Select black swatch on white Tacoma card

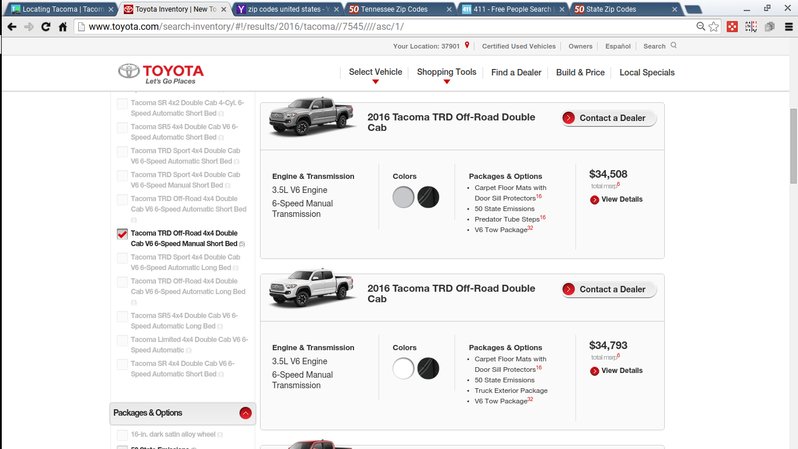[428, 369]
